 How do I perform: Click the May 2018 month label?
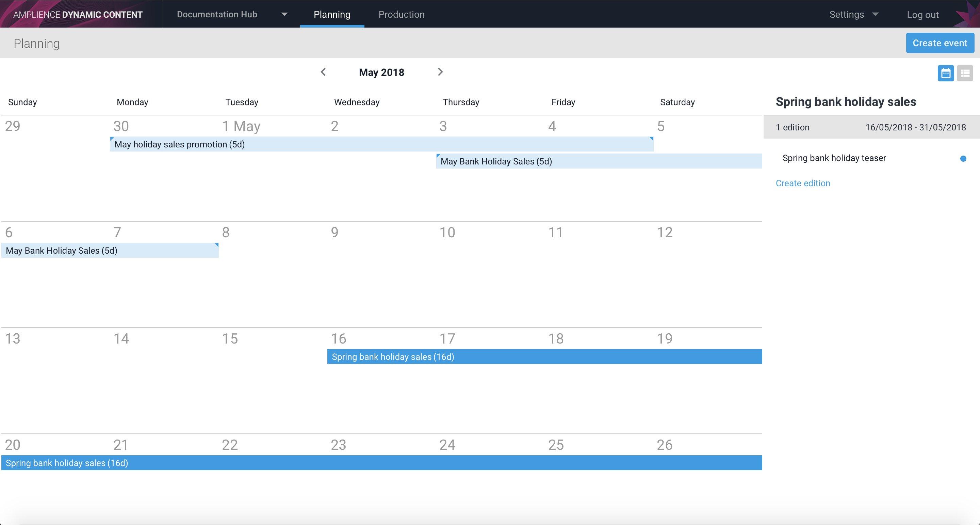(x=381, y=72)
